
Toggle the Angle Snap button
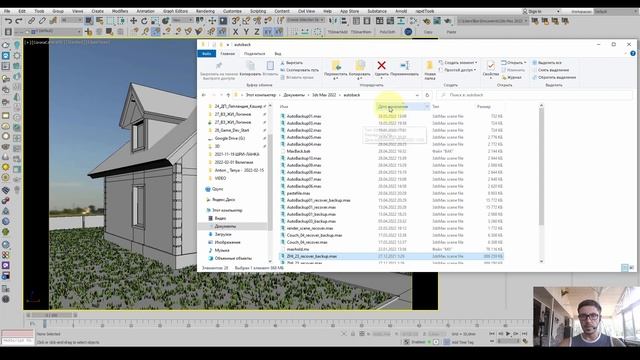tap(246, 21)
